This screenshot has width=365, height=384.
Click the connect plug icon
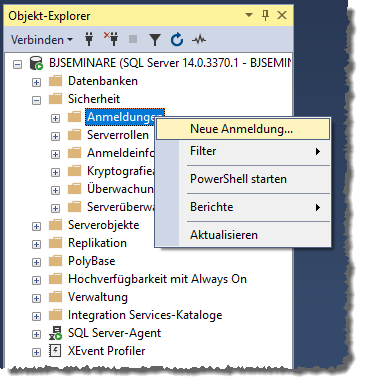point(89,39)
